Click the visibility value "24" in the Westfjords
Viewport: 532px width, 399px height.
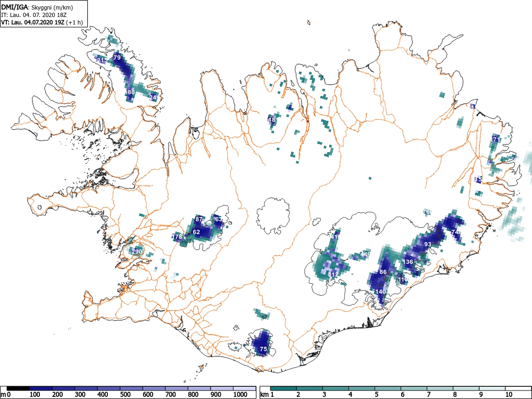(153, 97)
